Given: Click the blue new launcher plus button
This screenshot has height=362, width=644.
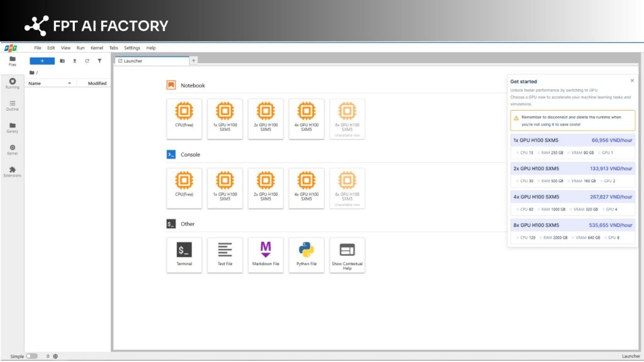Looking at the screenshot, I should click(42, 60).
